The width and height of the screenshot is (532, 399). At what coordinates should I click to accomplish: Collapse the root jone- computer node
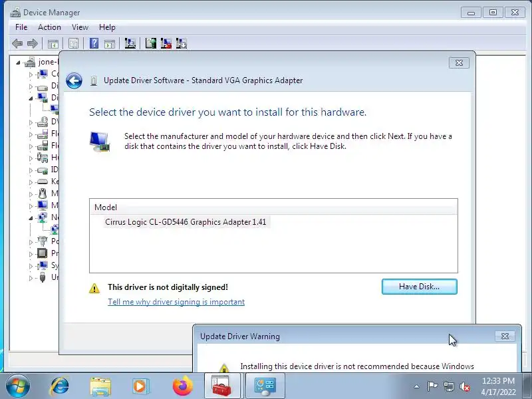point(19,63)
